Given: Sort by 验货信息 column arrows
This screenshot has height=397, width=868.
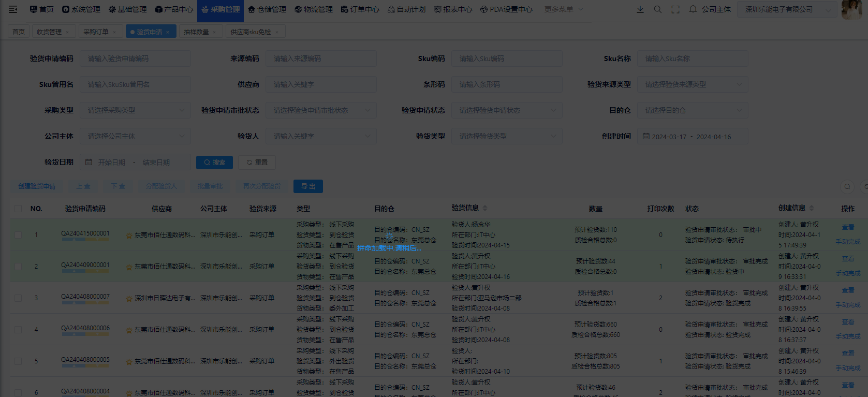Looking at the screenshot, I should [x=485, y=208].
